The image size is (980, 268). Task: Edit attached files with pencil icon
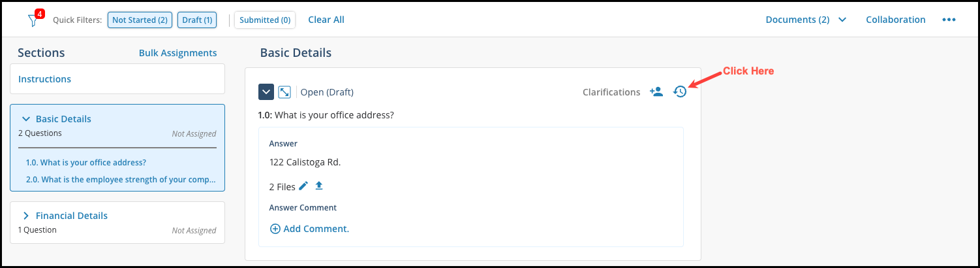[x=303, y=186]
